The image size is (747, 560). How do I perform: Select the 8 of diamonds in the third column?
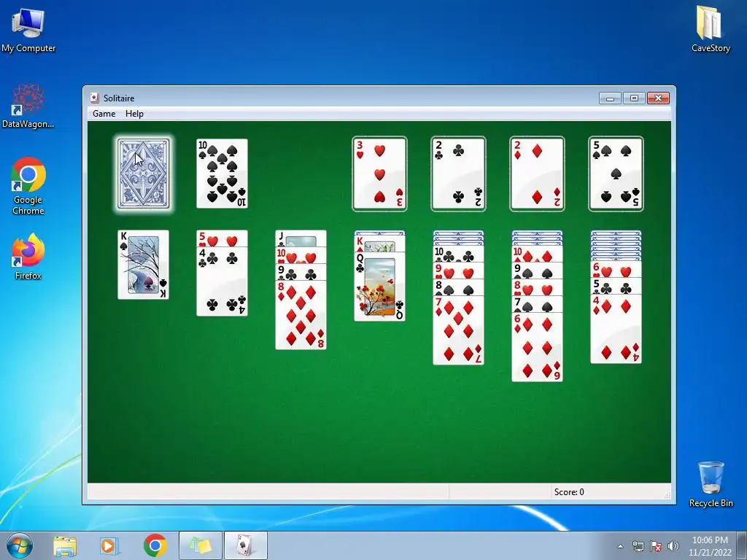pos(301,315)
